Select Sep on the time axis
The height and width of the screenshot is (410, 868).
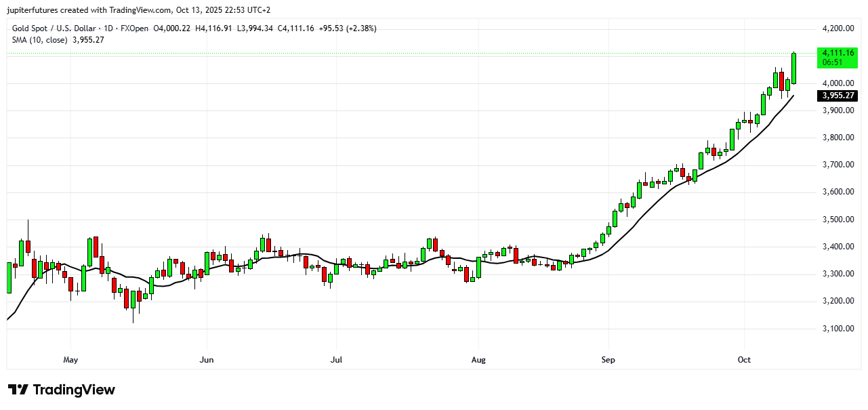click(x=608, y=359)
